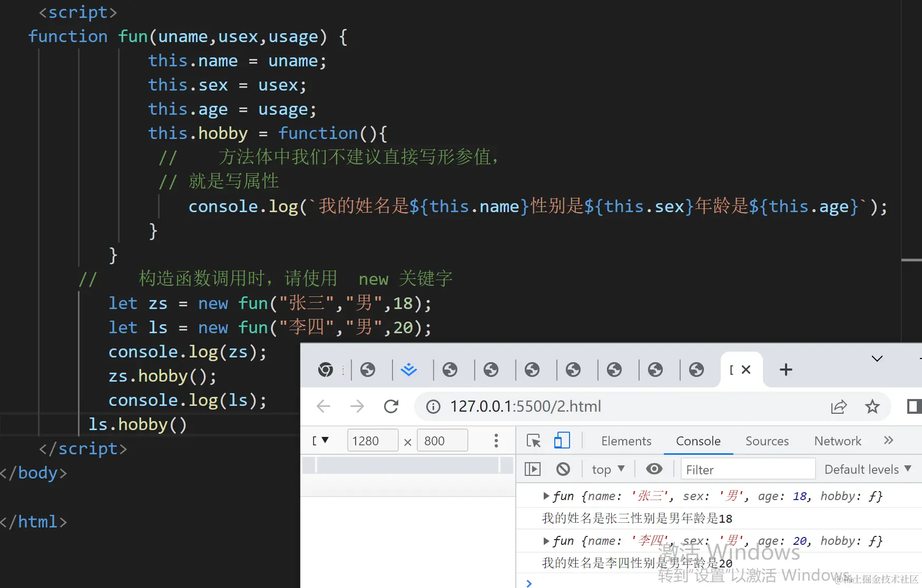
Task: Focus the console Filter field
Action: click(x=748, y=469)
